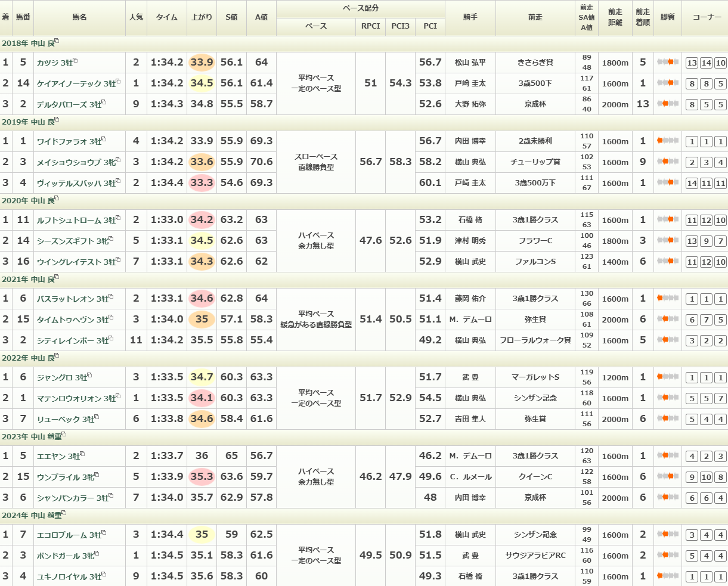This screenshot has height=586, width=728.
Task: Open the 2023年 中山 稍重 race header link
Action: tap(31, 437)
